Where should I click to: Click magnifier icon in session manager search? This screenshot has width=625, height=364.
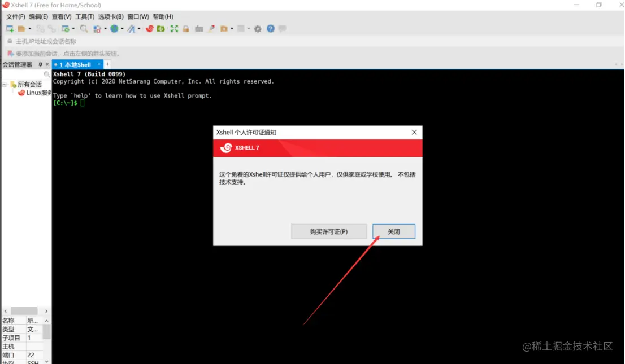[x=47, y=74]
